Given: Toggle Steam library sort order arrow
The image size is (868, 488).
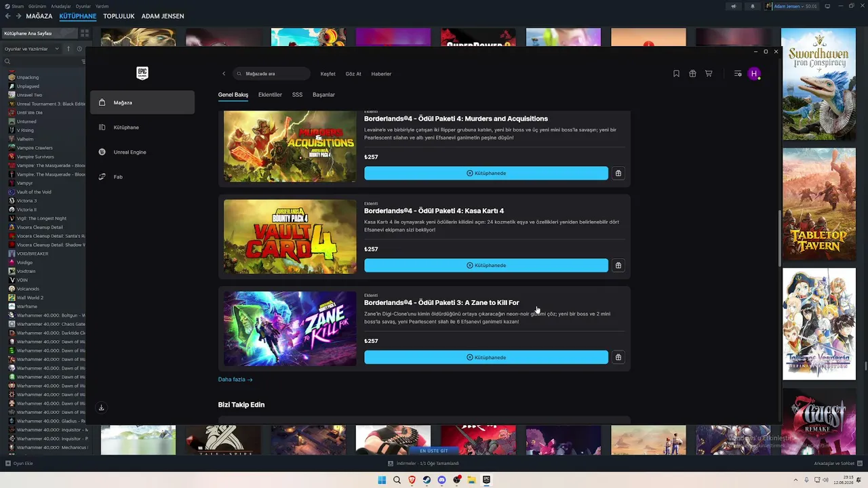Looking at the screenshot, I should pyautogui.click(x=68, y=49).
